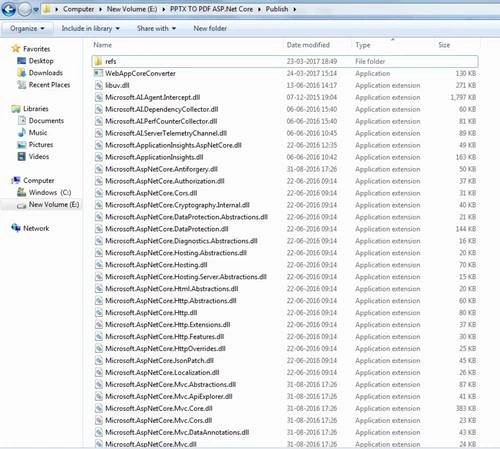The width and height of the screenshot is (500, 449).
Task: Click the Forward navigation arrow button
Action: point(24,10)
